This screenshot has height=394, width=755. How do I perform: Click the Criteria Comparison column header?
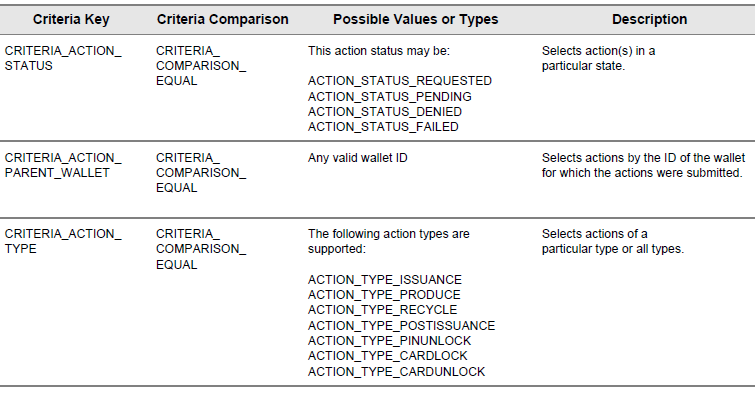coord(222,19)
